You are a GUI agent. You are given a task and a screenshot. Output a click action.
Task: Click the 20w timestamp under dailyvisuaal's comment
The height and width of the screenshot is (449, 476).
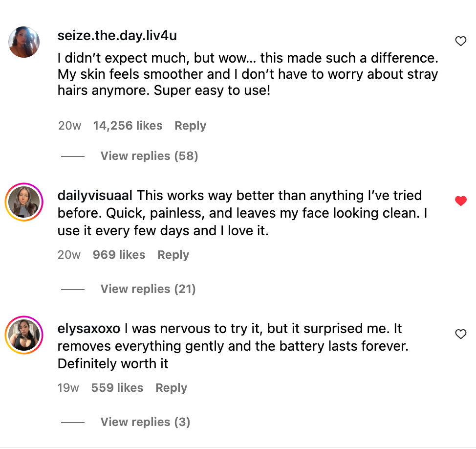(x=69, y=255)
